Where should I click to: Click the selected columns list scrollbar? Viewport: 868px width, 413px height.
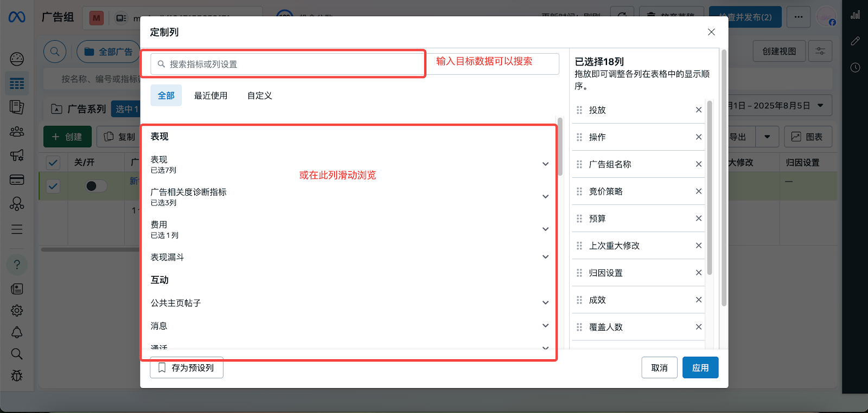709,188
